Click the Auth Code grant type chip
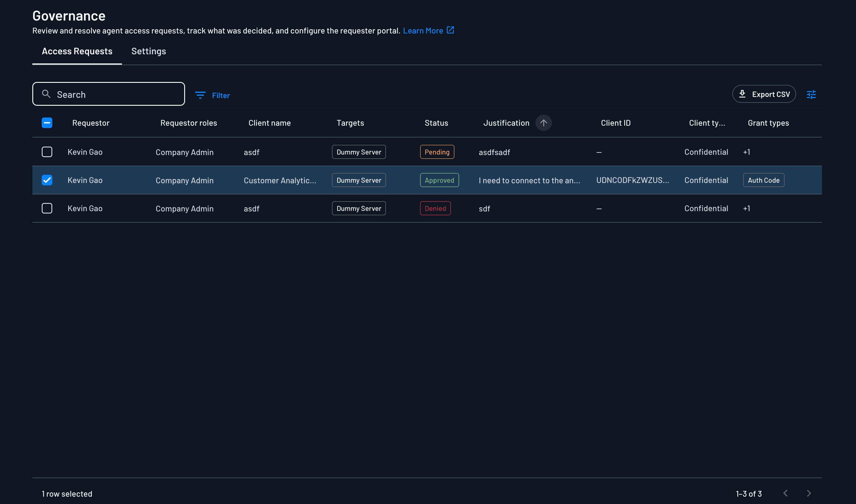The image size is (856, 504). [763, 180]
